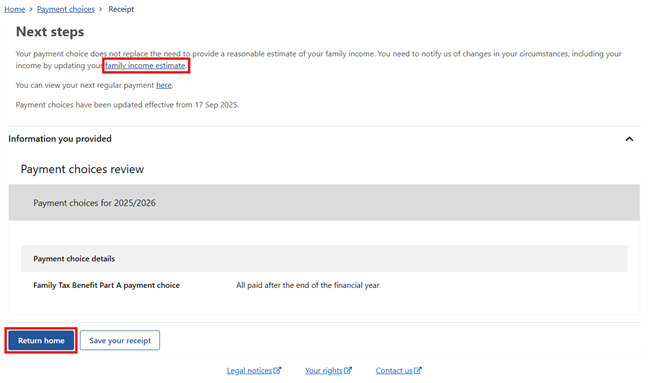Click the Legal notices external-link icon
The height and width of the screenshot is (383, 650).
click(277, 370)
